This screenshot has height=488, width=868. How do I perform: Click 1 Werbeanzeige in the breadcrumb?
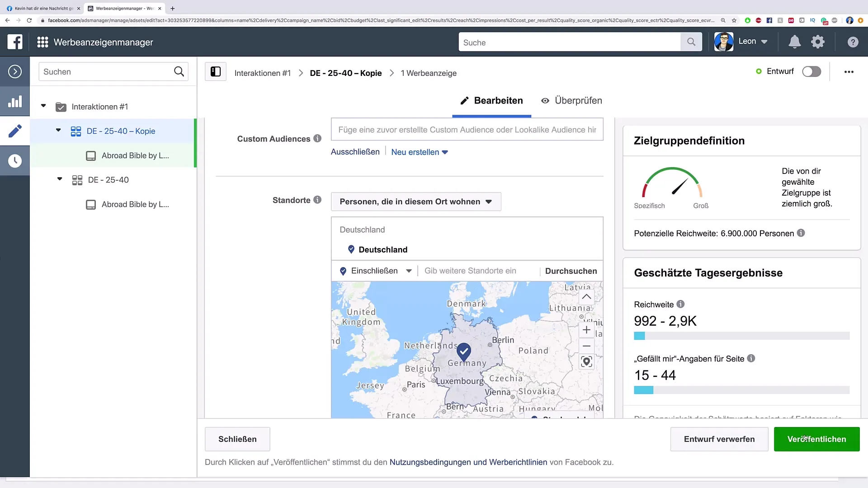[x=429, y=73]
